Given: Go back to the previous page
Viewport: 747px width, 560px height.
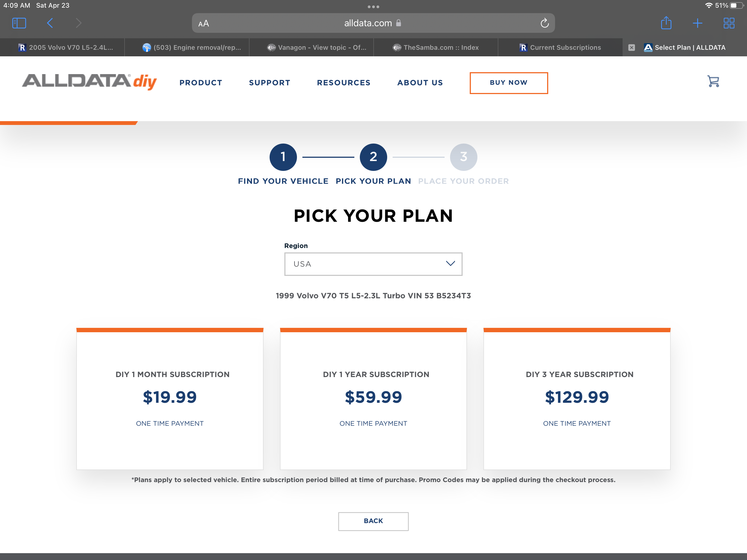Looking at the screenshot, I should [x=50, y=23].
